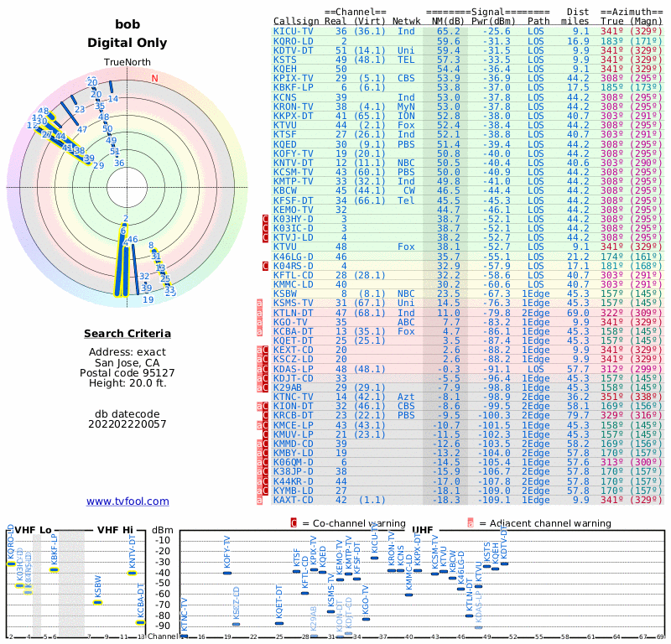Select KMMC-LD callsign in the table
Screen dimensions: 671x644
(293, 284)
